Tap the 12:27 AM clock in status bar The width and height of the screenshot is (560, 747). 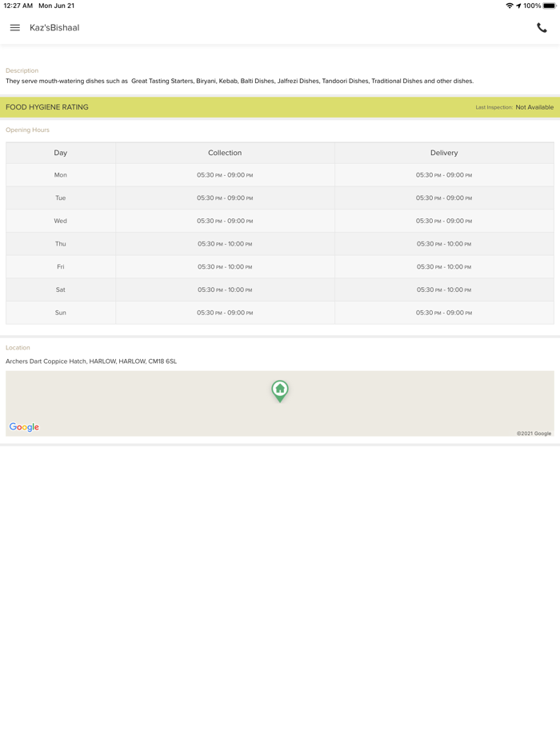click(x=18, y=6)
